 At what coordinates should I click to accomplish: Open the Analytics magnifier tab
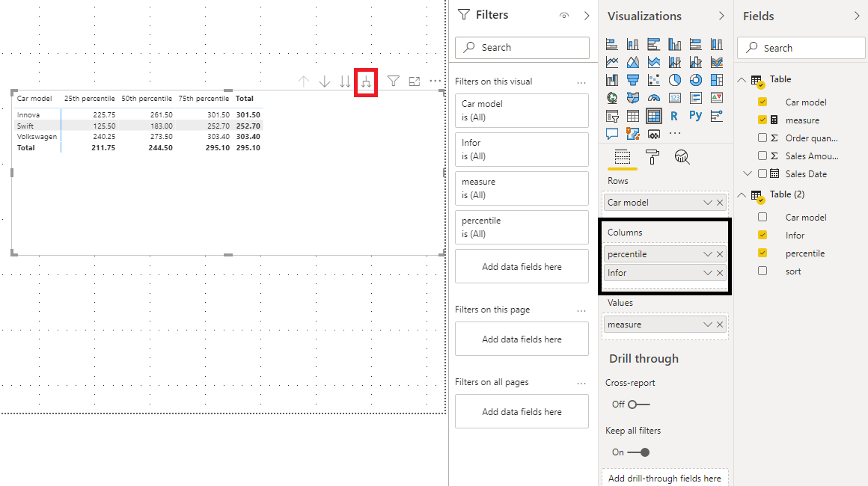682,158
